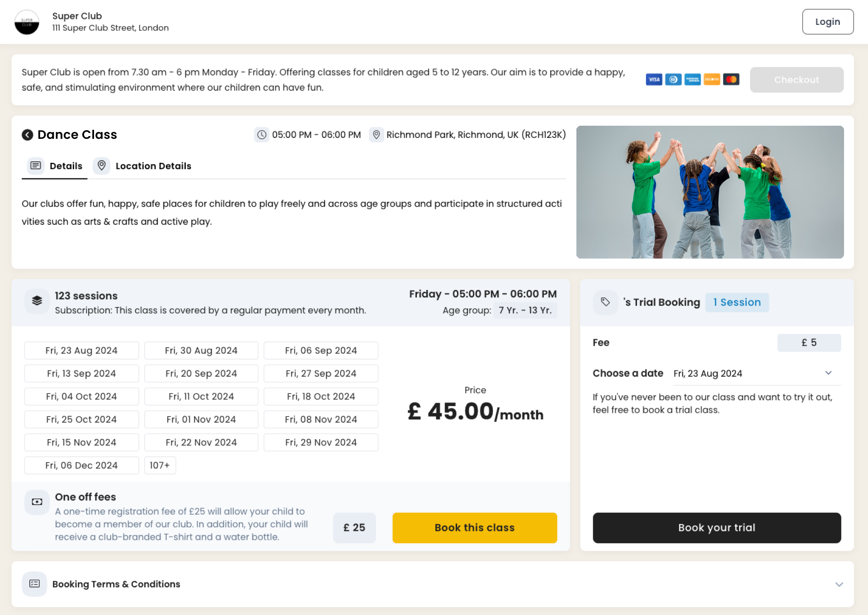The height and width of the screenshot is (615, 868).
Task: Click the dance class photo
Action: pyautogui.click(x=710, y=192)
